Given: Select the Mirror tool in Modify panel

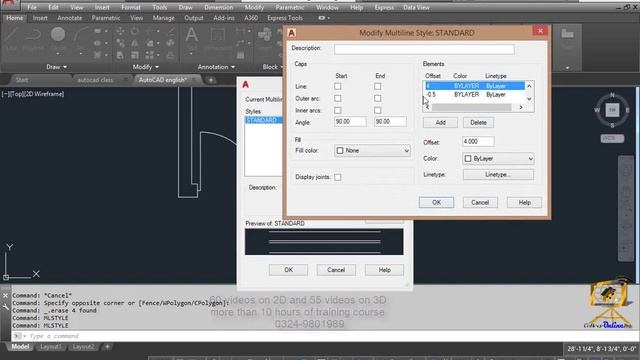Looking at the screenshot, I should point(135,43).
